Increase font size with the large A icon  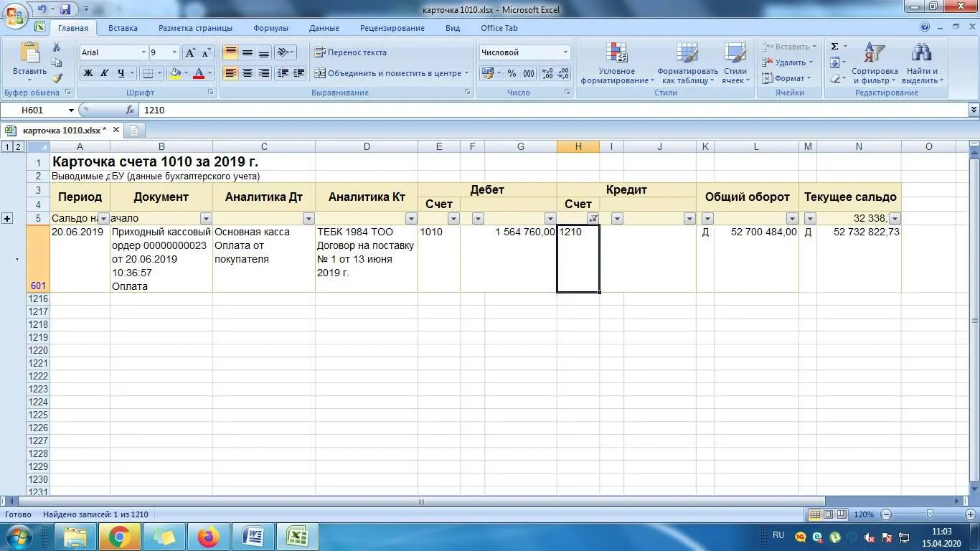[x=190, y=52]
